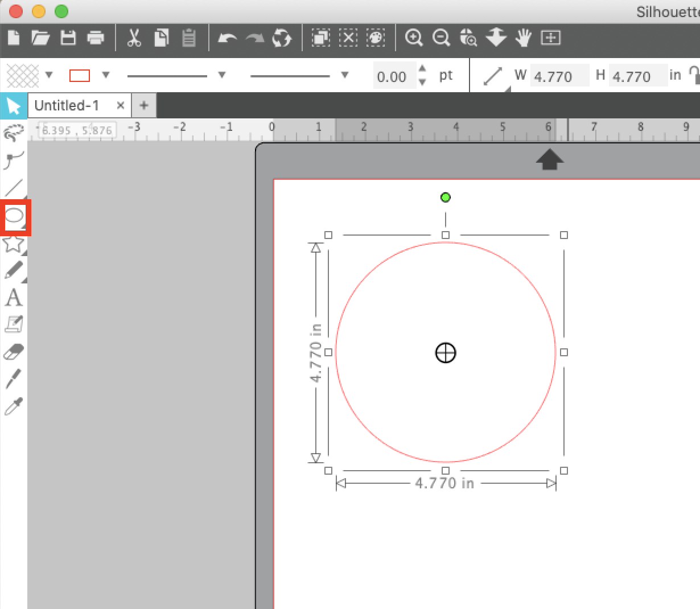This screenshot has height=609, width=700.
Task: Switch to the Line drawing tool
Action: click(x=14, y=188)
